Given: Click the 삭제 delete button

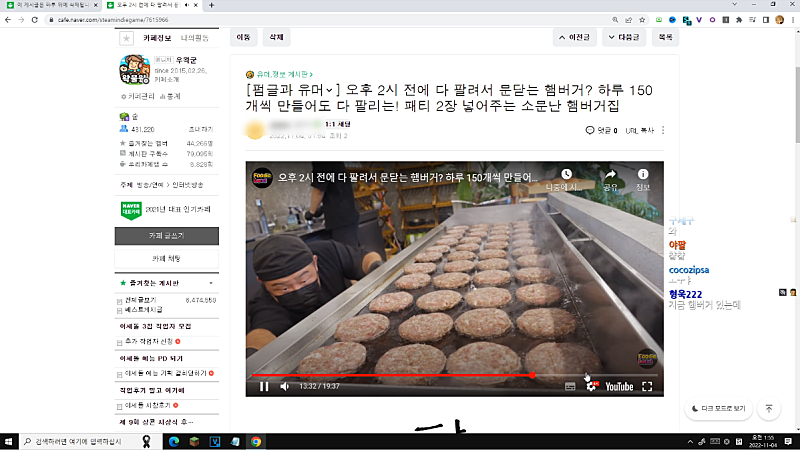Looking at the screenshot, I should click(x=275, y=37).
